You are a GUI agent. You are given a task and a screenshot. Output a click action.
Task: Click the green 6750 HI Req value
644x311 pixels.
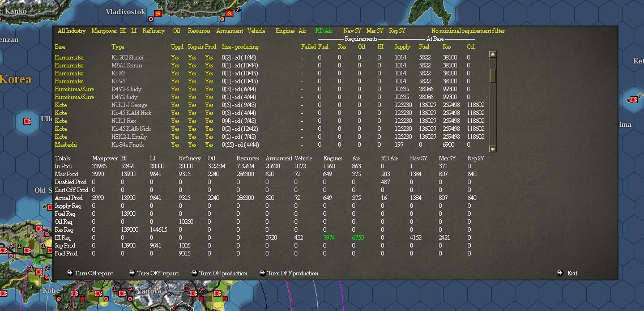358,237
